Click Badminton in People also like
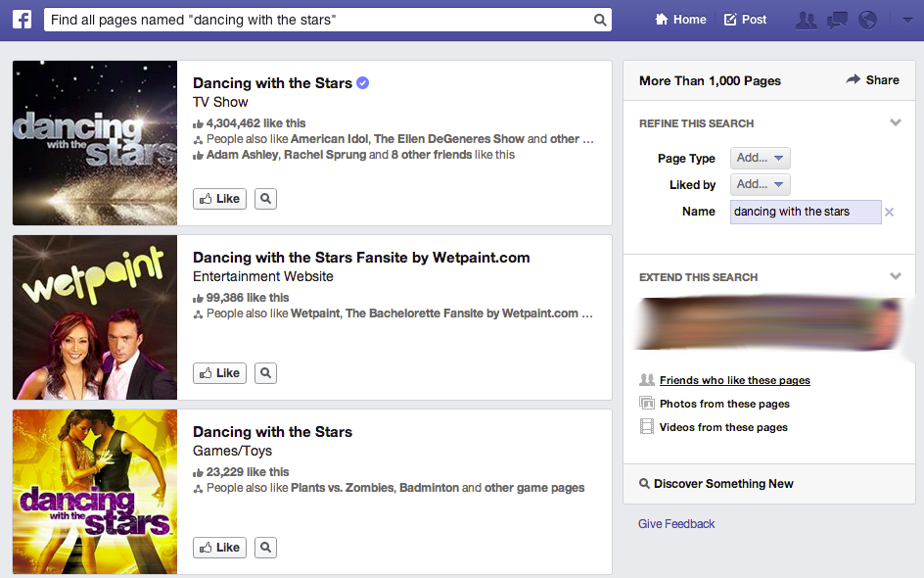This screenshot has width=924, height=578. pyautogui.click(x=429, y=488)
